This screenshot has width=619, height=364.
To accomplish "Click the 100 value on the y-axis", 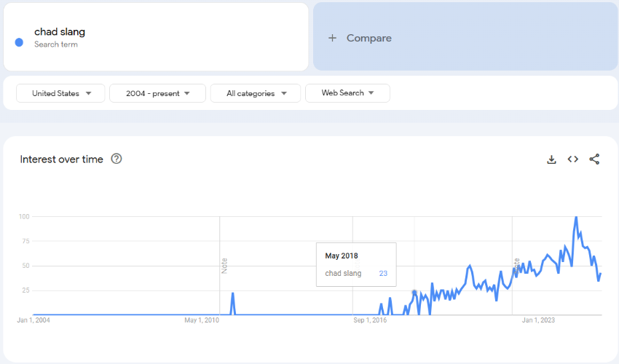I will pyautogui.click(x=24, y=216).
